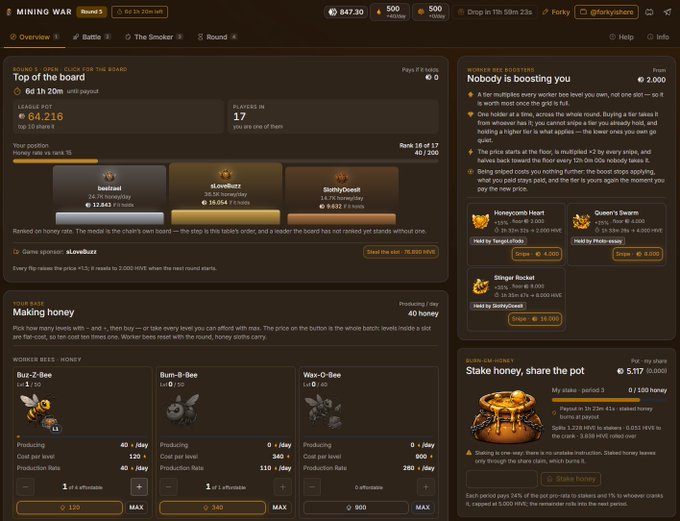Click the League Pot 64.216 card

tap(118, 116)
